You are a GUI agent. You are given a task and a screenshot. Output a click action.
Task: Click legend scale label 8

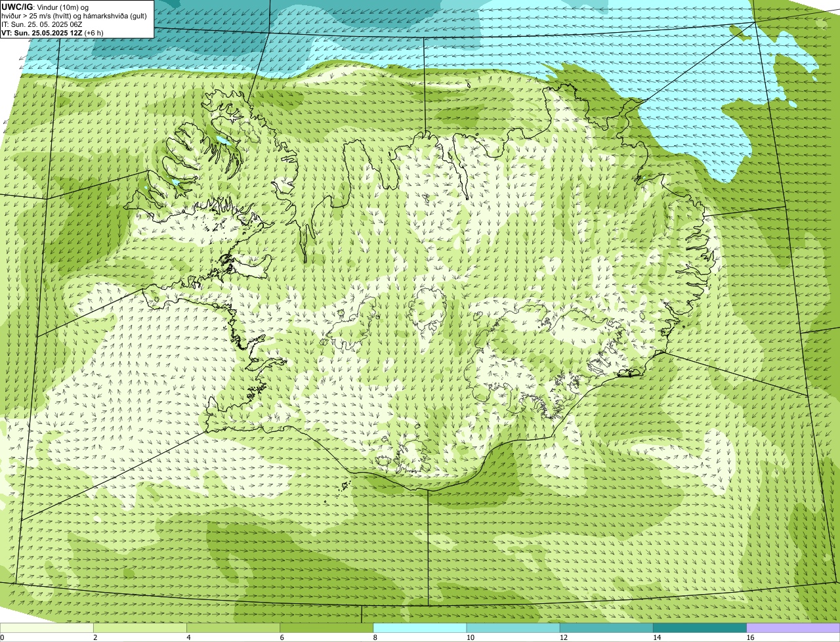(375, 637)
